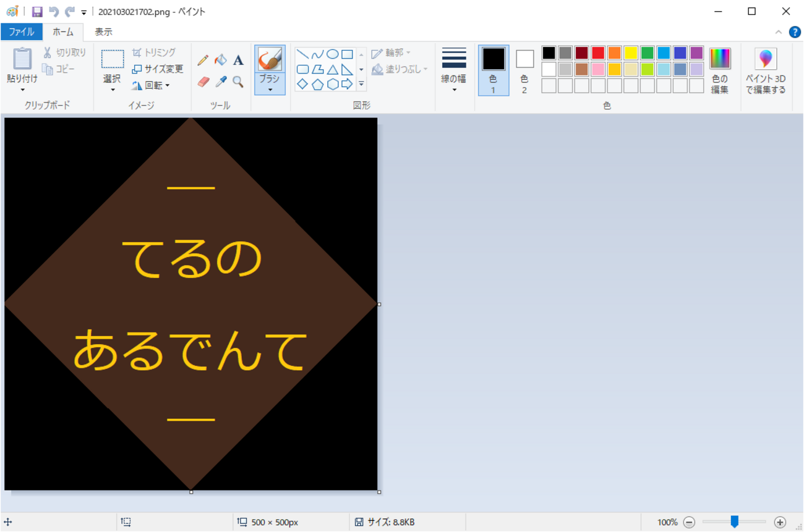
Task: Click the サイズ変更 (Resize) button
Action: pos(158,69)
